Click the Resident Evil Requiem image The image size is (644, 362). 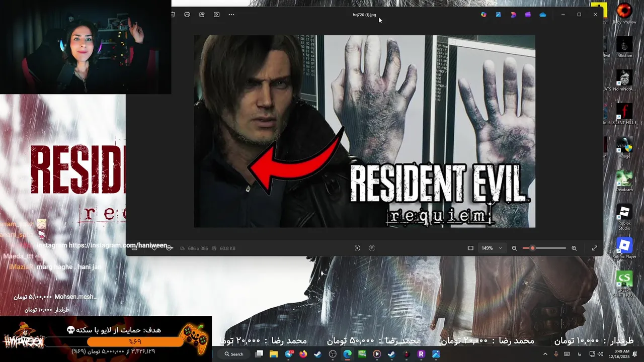pyautogui.click(x=364, y=131)
